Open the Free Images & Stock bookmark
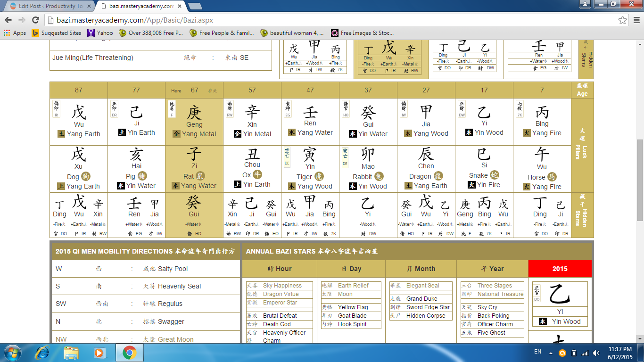This screenshot has height=362, width=644. point(362,33)
